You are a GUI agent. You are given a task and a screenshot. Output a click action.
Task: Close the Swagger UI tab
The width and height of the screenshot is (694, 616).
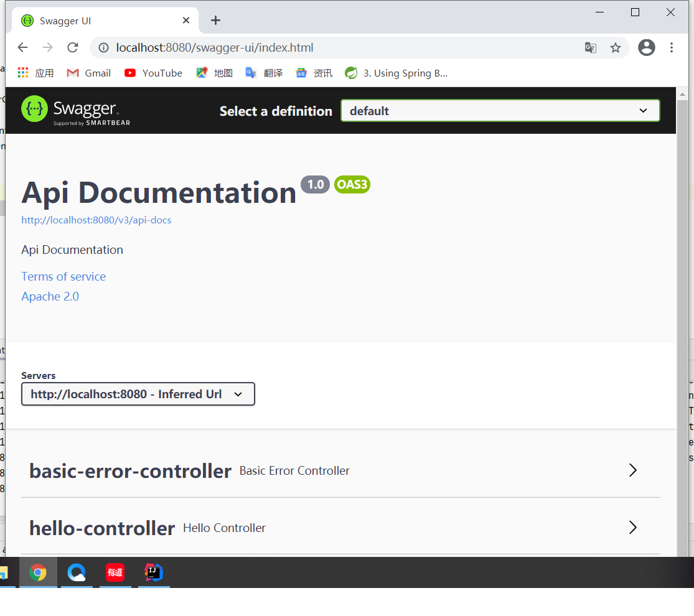click(x=186, y=21)
